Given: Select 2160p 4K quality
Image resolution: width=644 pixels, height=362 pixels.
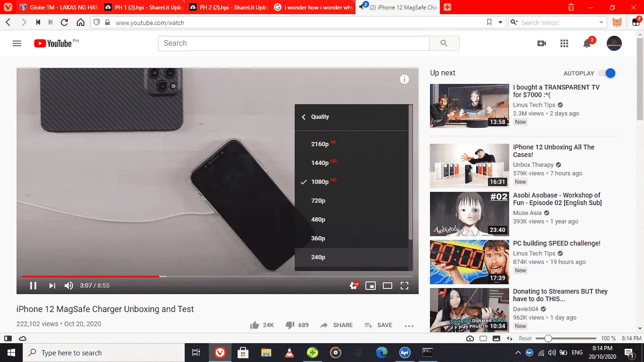Looking at the screenshot, I should [x=351, y=144].
